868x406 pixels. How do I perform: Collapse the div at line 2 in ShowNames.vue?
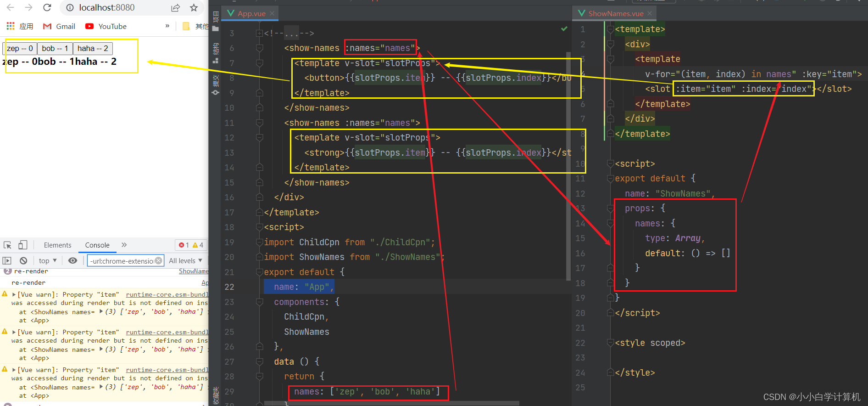pyautogui.click(x=610, y=44)
